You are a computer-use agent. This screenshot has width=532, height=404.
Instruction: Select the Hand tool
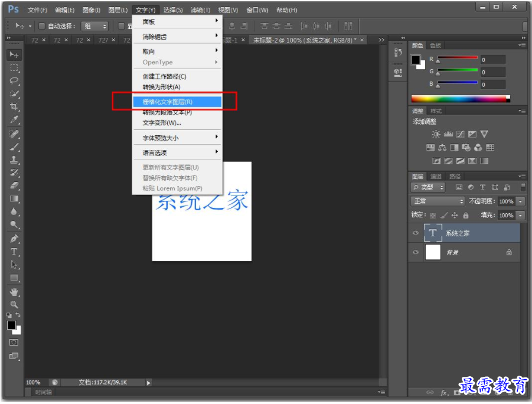click(x=14, y=292)
